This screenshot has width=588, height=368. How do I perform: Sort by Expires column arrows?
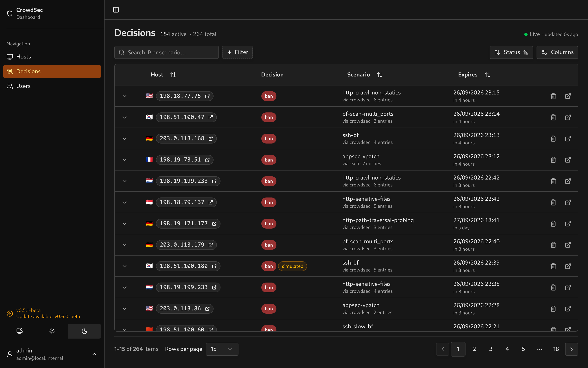click(487, 75)
